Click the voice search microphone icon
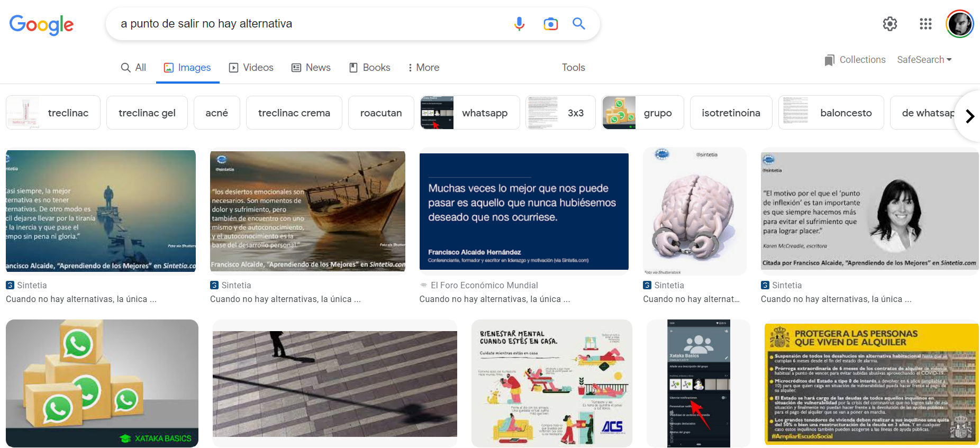This screenshot has height=448, width=980. (x=519, y=24)
